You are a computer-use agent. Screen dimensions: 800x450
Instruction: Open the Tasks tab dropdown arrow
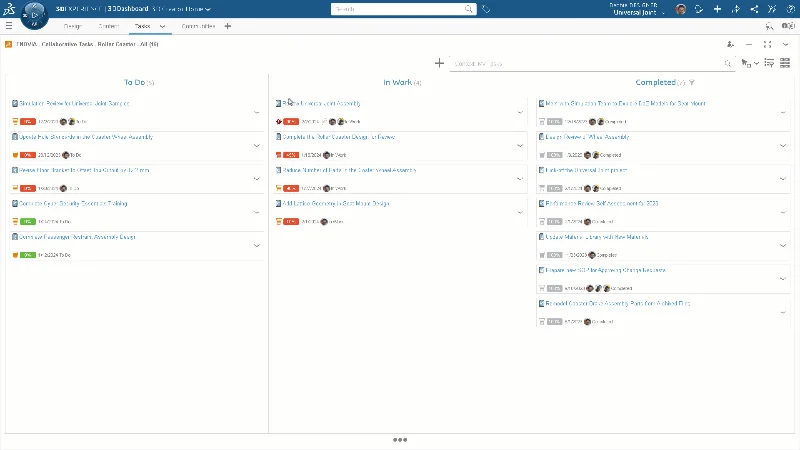pyautogui.click(x=164, y=26)
